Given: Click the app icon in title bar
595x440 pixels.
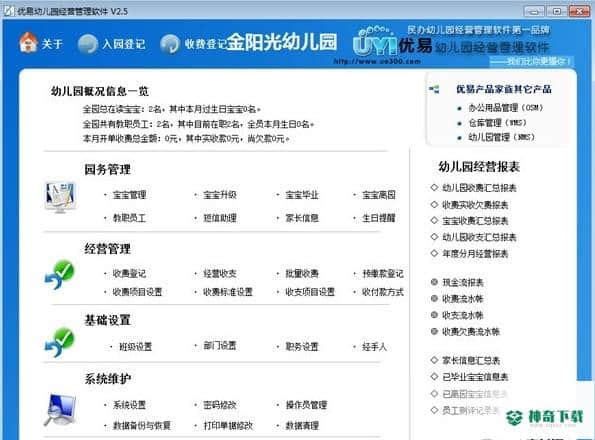Looking at the screenshot, I should (9, 11).
